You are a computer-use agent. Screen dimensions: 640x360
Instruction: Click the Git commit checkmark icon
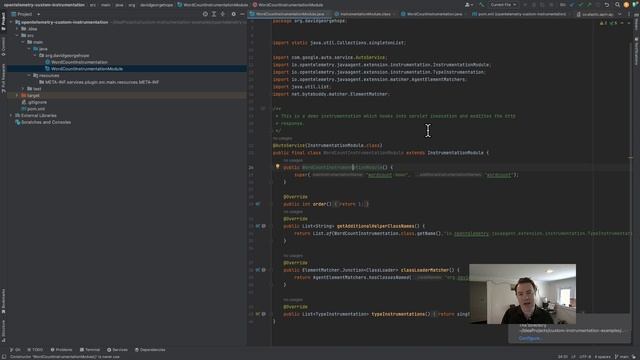581,5
